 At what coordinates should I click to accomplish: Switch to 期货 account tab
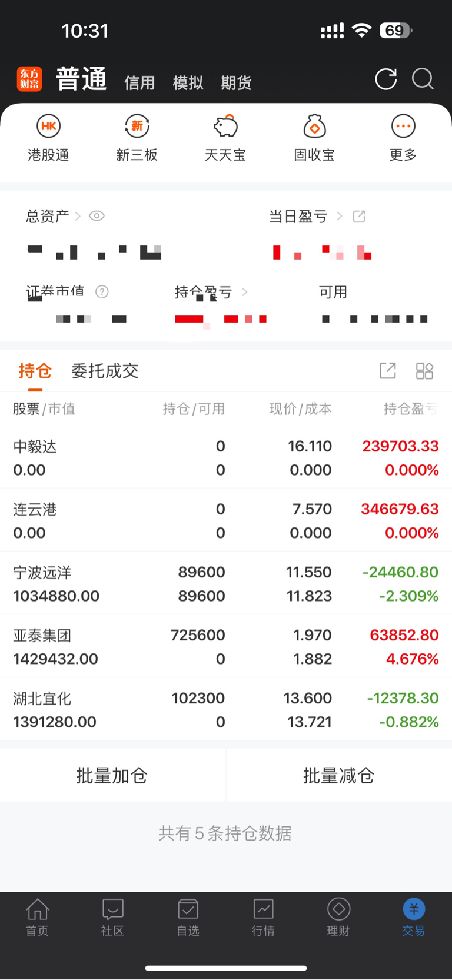tap(236, 83)
